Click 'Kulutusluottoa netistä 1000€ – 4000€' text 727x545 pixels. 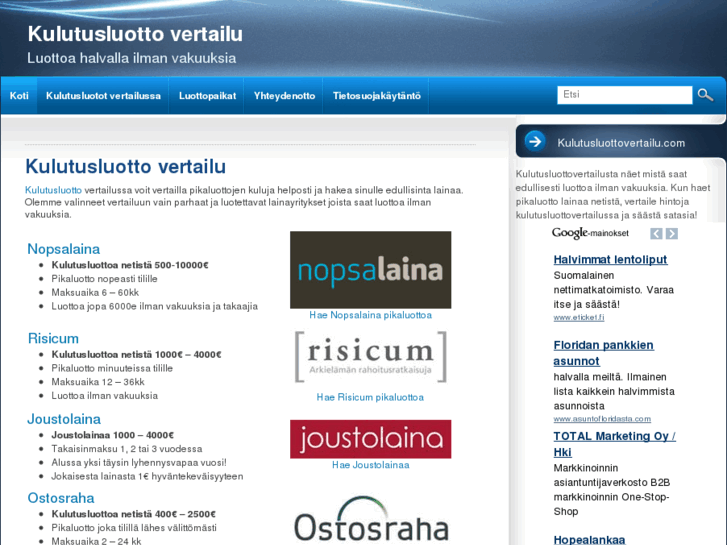point(136,354)
